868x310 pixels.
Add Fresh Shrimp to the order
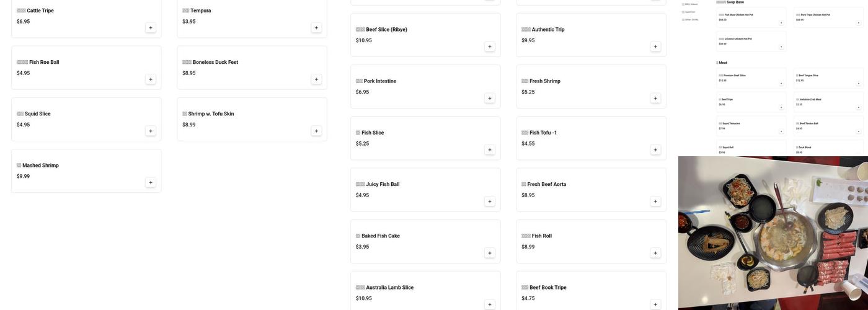point(655,98)
